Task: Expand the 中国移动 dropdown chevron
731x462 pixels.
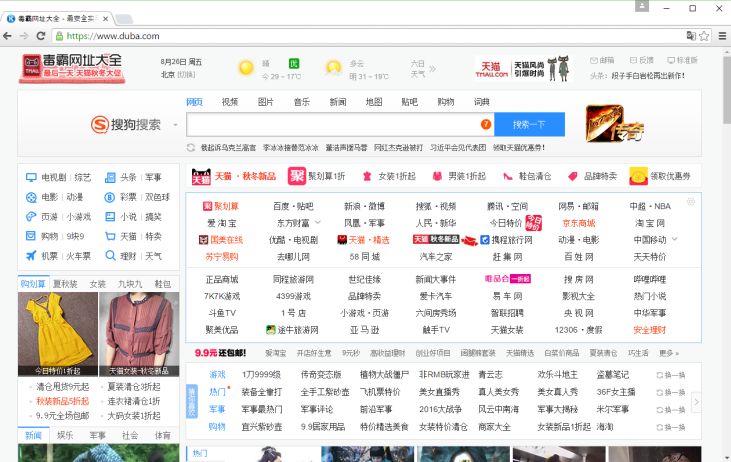Action: [687, 240]
